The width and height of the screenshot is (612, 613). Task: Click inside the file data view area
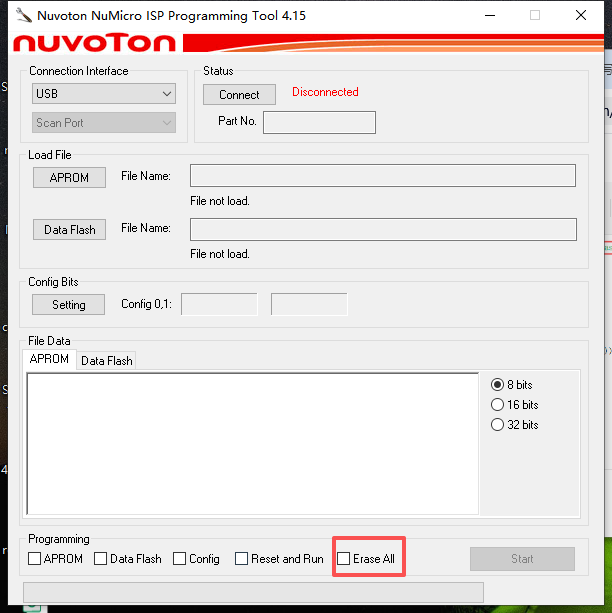[253, 444]
